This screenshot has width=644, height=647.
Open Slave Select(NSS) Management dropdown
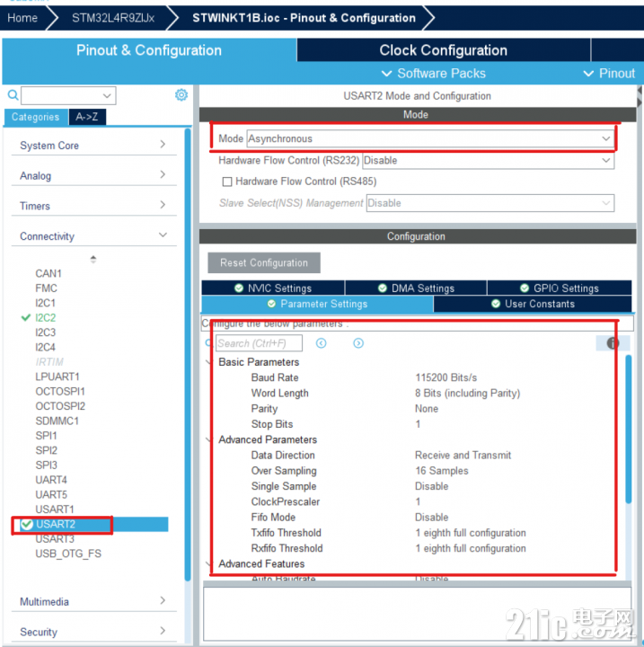(x=490, y=203)
